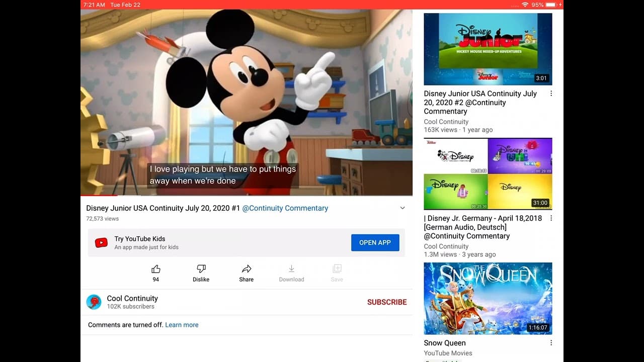Open Cool Continuity channel name

point(132,298)
